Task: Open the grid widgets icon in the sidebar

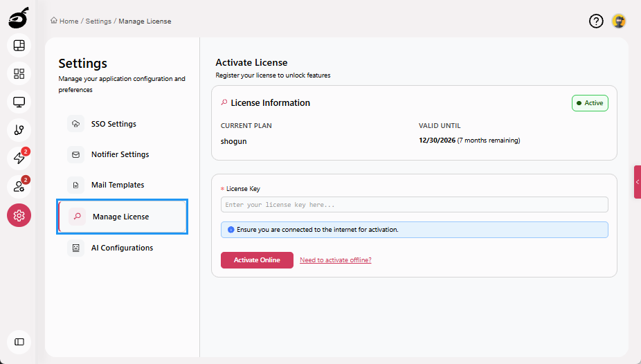Action: [x=19, y=73]
